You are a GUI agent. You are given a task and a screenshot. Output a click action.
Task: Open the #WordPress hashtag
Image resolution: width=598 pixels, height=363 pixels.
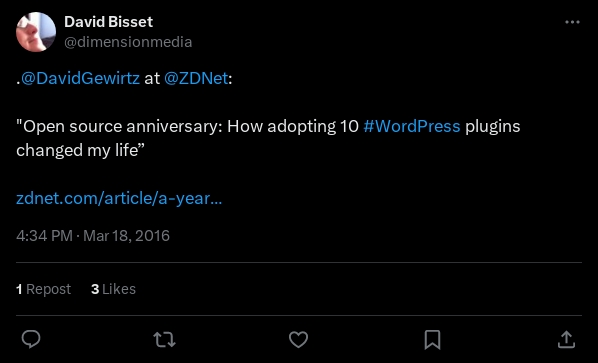(412, 126)
